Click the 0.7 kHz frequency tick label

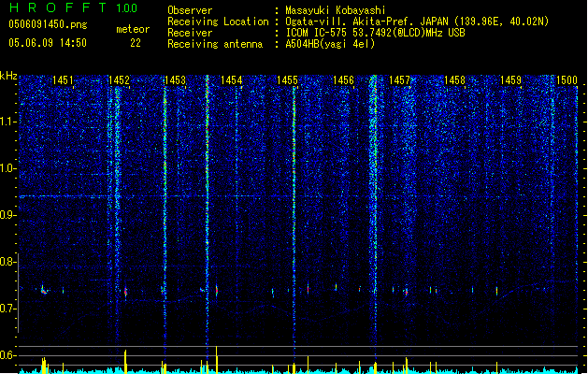(x=7, y=309)
